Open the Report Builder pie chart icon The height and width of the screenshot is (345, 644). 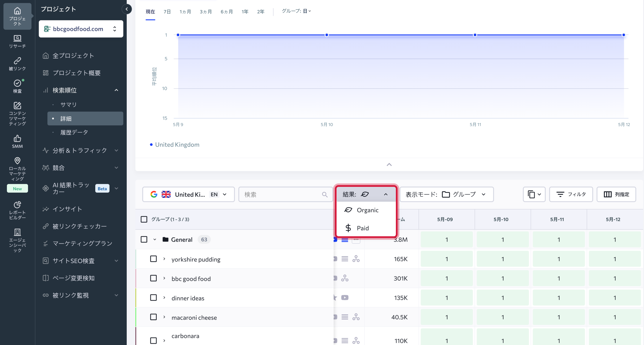[x=17, y=205]
